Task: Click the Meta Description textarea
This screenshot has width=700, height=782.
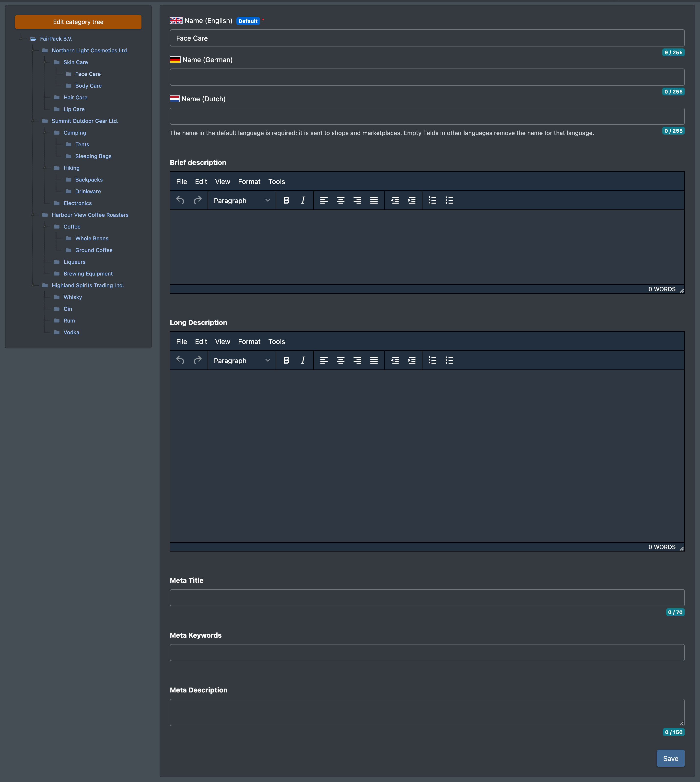Action: tap(427, 713)
